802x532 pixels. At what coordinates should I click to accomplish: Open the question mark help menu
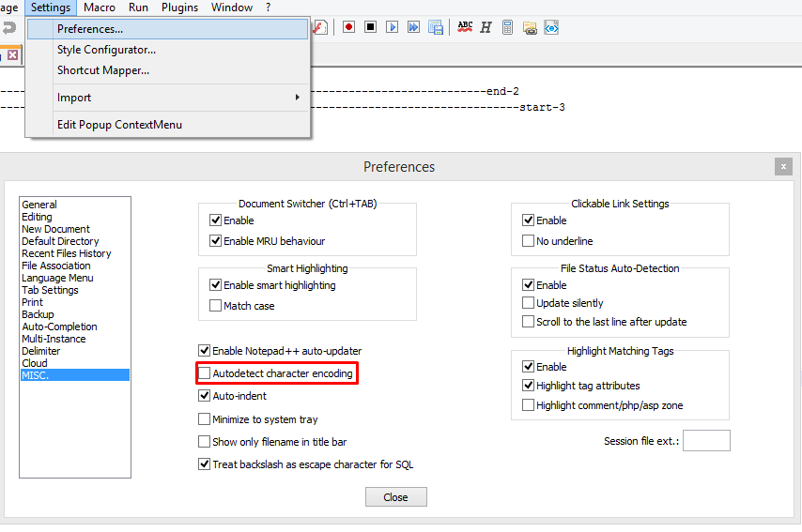click(x=268, y=8)
